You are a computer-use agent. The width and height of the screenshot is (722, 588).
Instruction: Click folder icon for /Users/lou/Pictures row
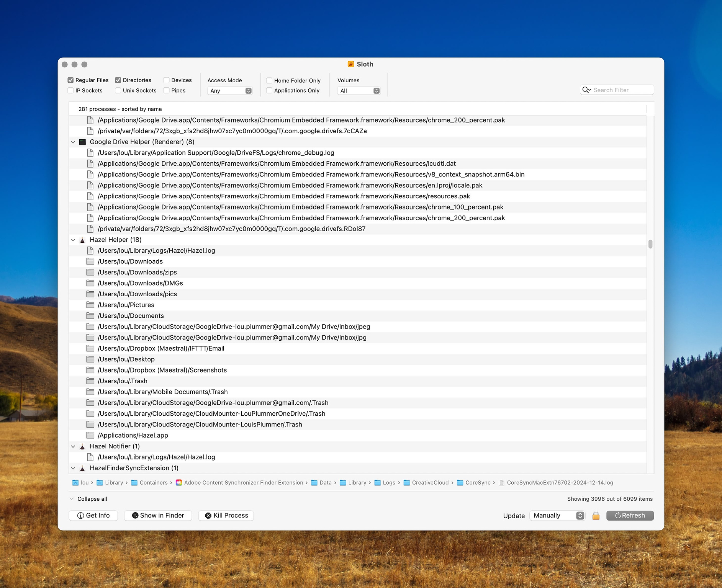pyautogui.click(x=90, y=305)
